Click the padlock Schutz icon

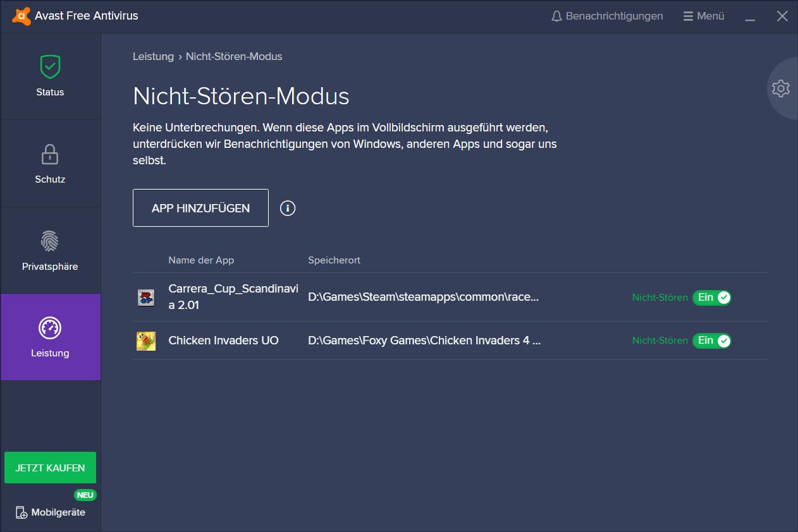(x=50, y=154)
